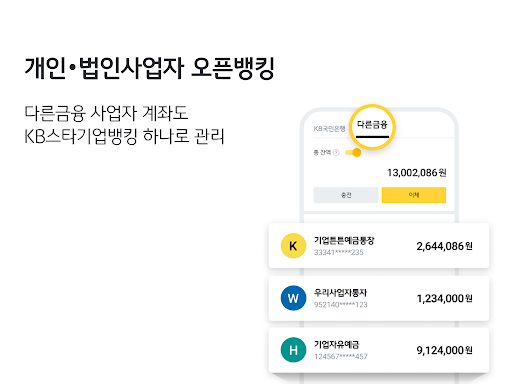Viewport: 512px width, 384px height.
Task: Click the 개인·법인사업자 오픈뱅킹 headline
Action: [149, 68]
